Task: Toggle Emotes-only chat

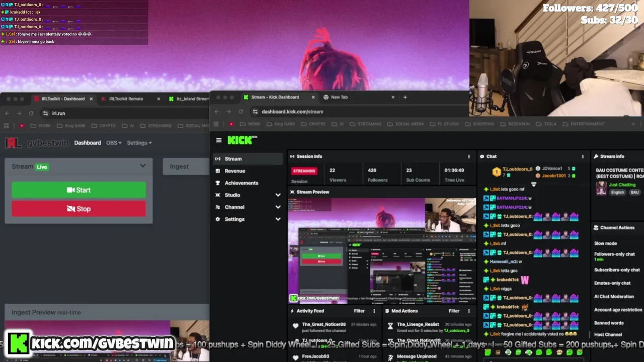Action: point(612,284)
